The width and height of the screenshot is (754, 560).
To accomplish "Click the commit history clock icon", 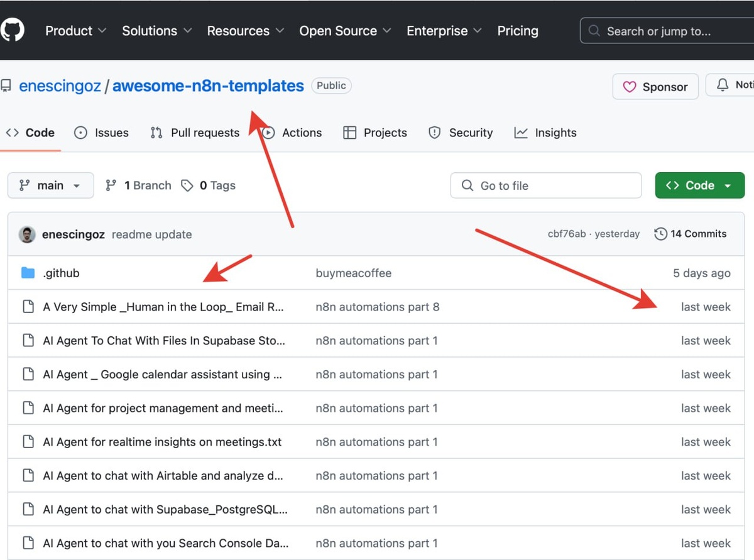I will pos(660,234).
